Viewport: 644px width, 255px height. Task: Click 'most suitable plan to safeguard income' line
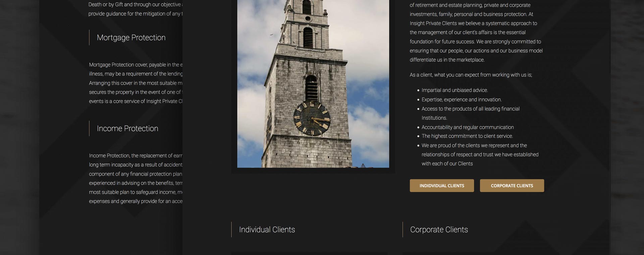tap(136, 192)
